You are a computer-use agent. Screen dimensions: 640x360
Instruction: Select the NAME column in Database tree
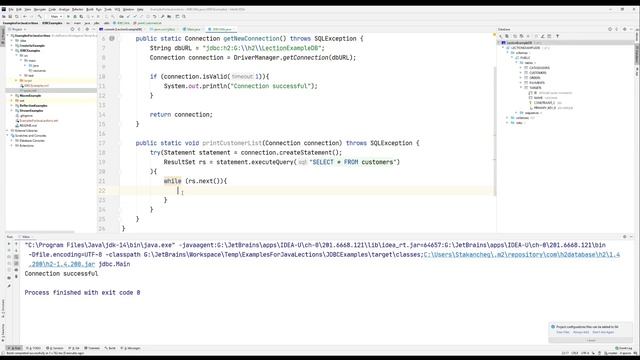point(538,98)
